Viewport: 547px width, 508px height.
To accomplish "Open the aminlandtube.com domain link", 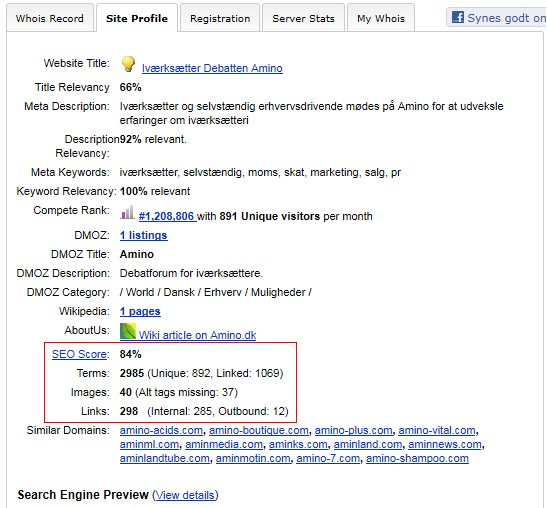I will [165, 458].
